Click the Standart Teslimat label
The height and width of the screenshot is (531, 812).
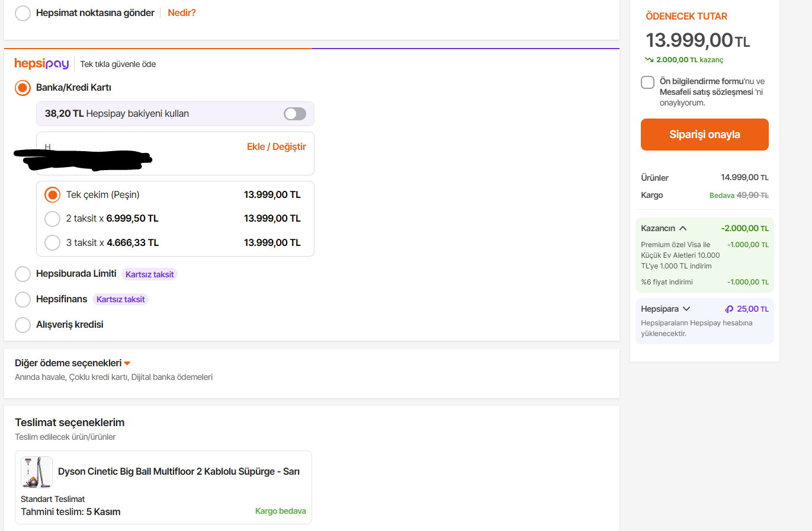pyautogui.click(x=53, y=499)
